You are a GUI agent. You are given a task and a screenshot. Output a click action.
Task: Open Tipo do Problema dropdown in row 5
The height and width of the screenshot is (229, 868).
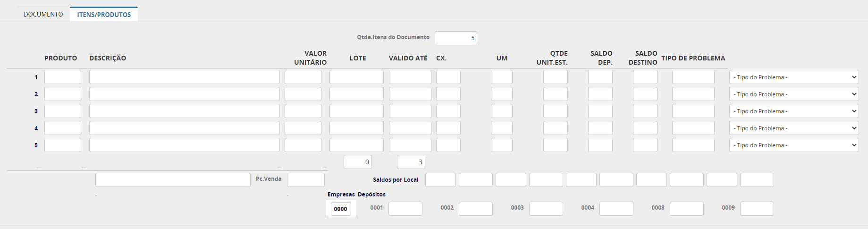click(x=793, y=145)
